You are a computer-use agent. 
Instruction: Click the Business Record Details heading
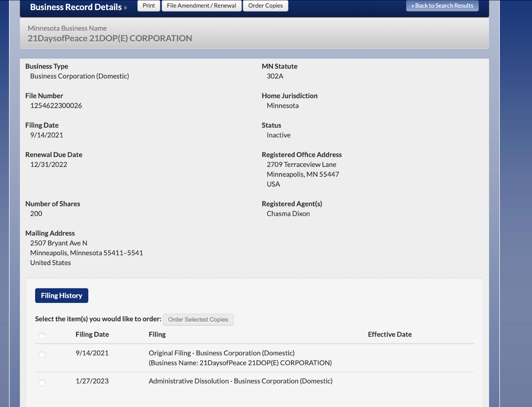pos(76,7)
